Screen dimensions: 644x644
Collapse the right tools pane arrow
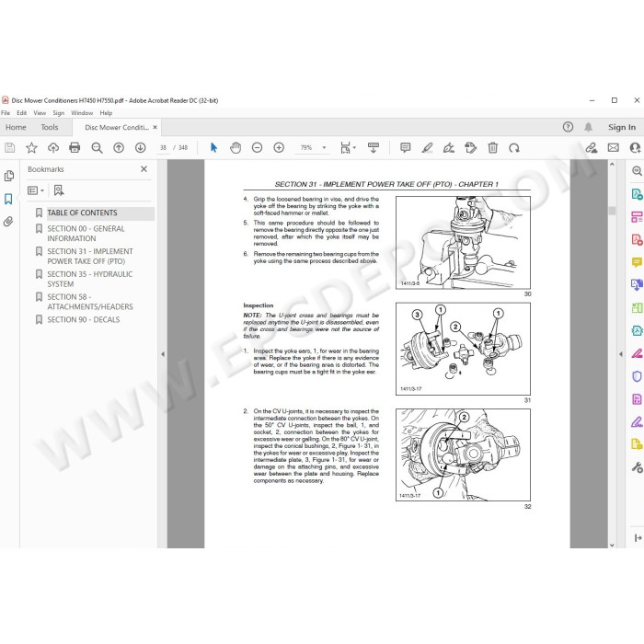(621, 354)
